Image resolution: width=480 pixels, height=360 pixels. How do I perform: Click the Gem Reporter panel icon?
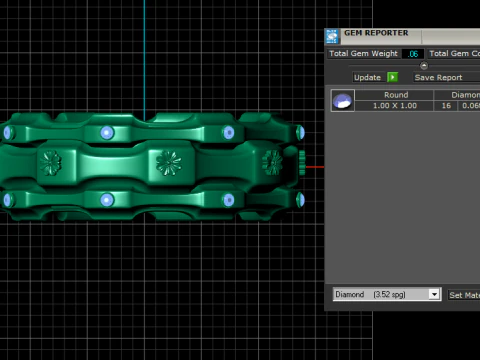point(332,36)
